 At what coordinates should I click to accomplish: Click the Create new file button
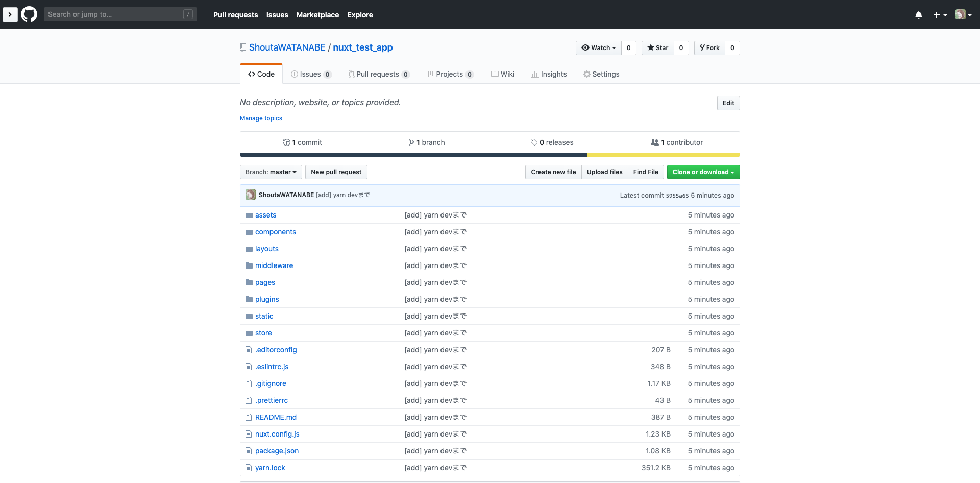[553, 172]
